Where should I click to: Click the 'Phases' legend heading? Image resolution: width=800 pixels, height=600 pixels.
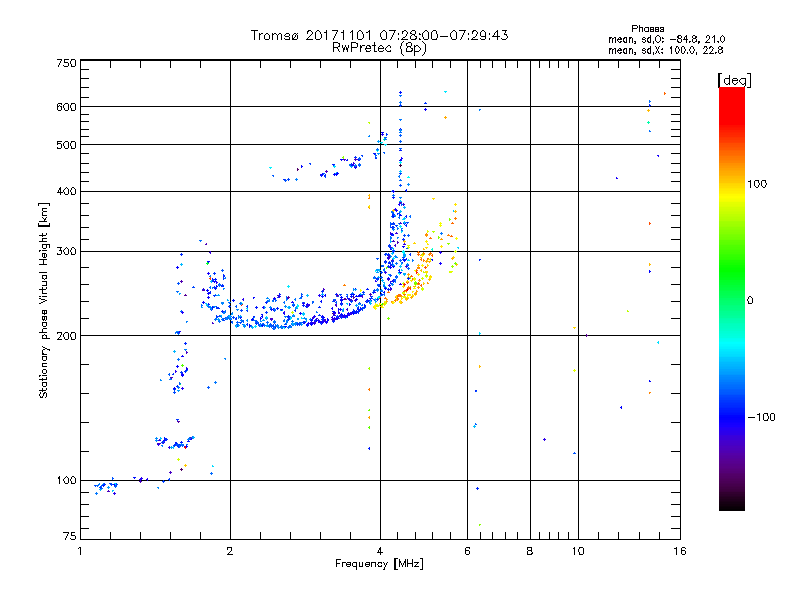pos(647,29)
